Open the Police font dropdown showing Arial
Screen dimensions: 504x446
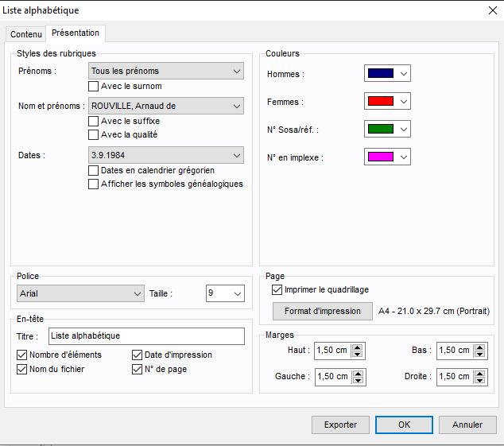(80, 293)
